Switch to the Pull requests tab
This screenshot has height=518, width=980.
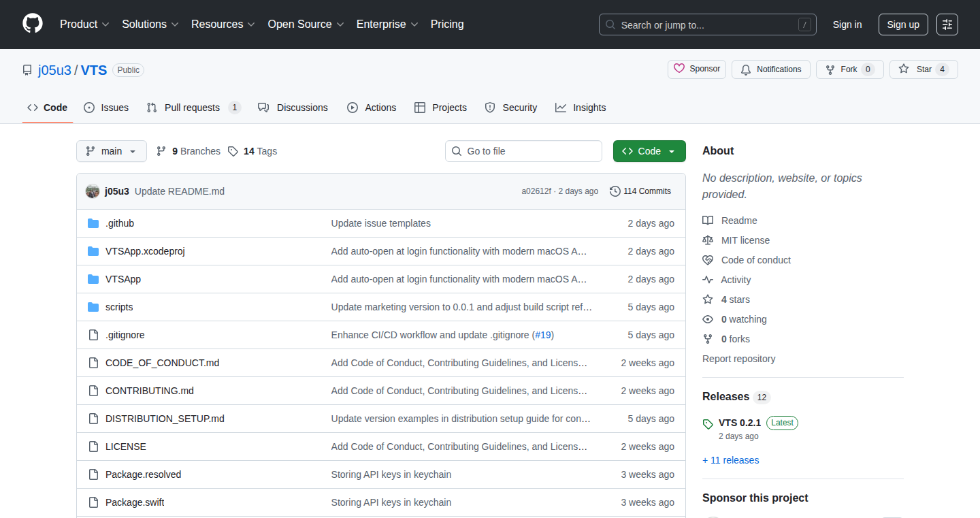tap(193, 108)
